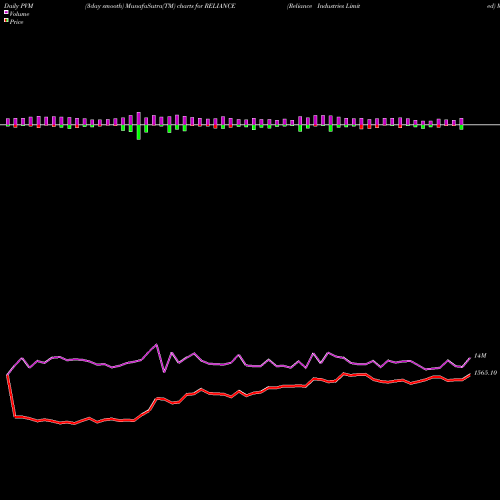Click the highest peak of the magenta volume line
This screenshot has height=500, width=500.
point(157,344)
